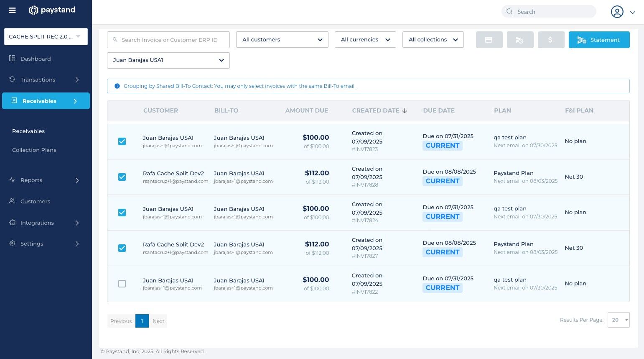Image resolution: width=644 pixels, height=359 pixels.
Task: Expand the All currencies dropdown
Action: pyautogui.click(x=365, y=39)
